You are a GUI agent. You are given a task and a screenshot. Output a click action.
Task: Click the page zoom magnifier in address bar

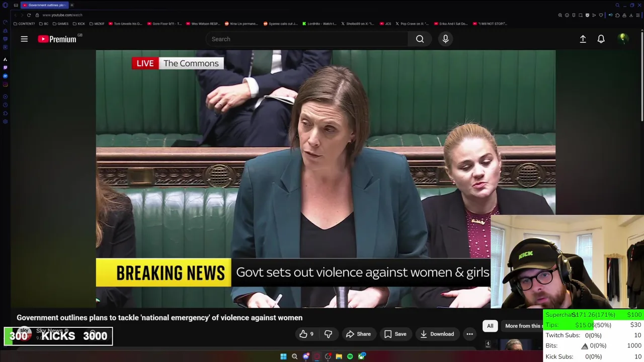pos(560,15)
